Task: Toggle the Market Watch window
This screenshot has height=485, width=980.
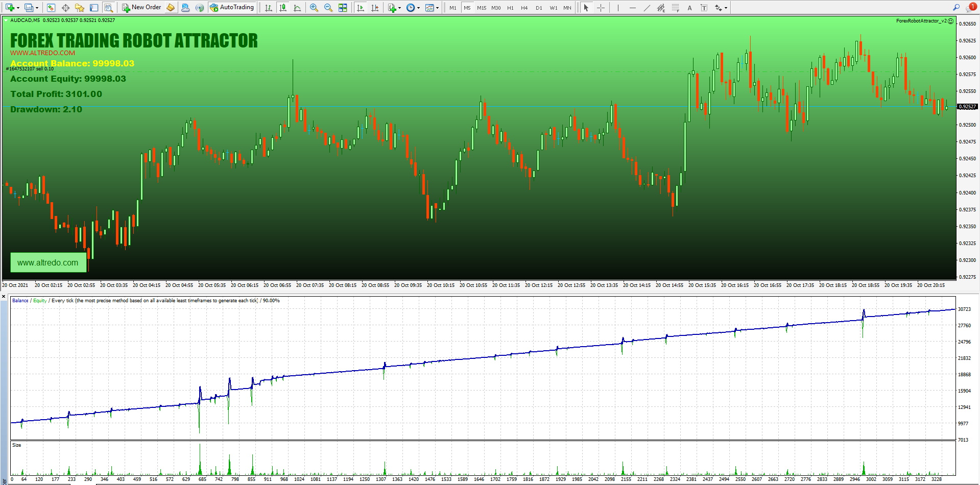Action: [x=51, y=8]
